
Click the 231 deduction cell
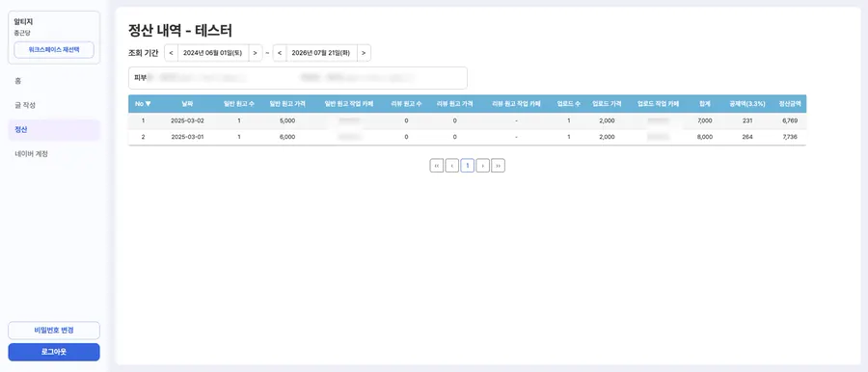[747, 120]
